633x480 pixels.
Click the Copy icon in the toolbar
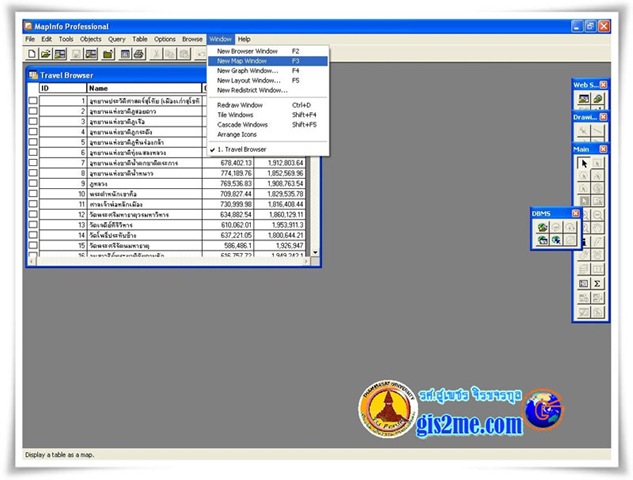pos(170,54)
